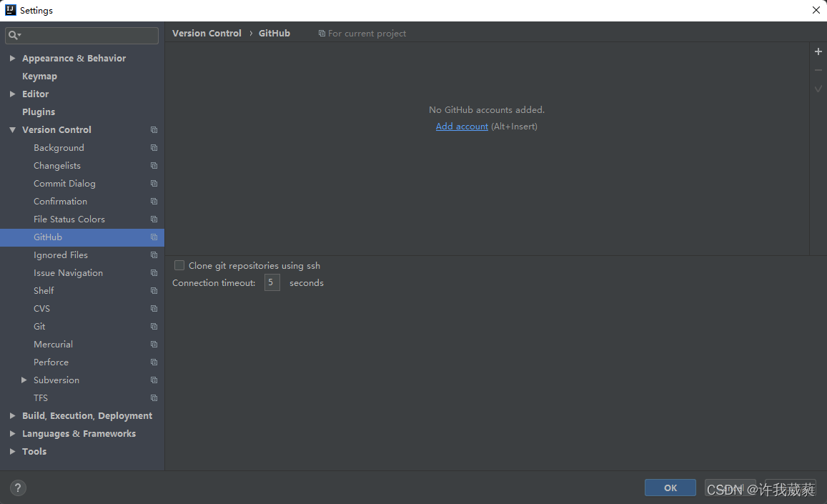
Task: Click 'No GitHub accounts added.' text
Action: (x=486, y=110)
